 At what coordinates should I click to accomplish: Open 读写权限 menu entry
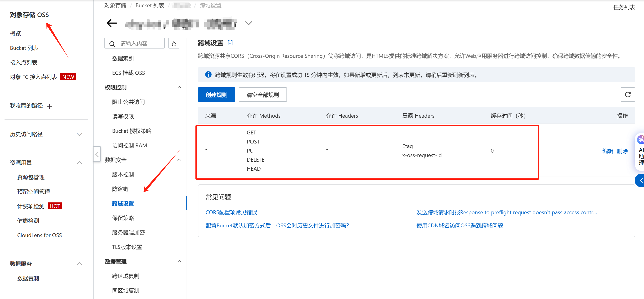point(123,116)
